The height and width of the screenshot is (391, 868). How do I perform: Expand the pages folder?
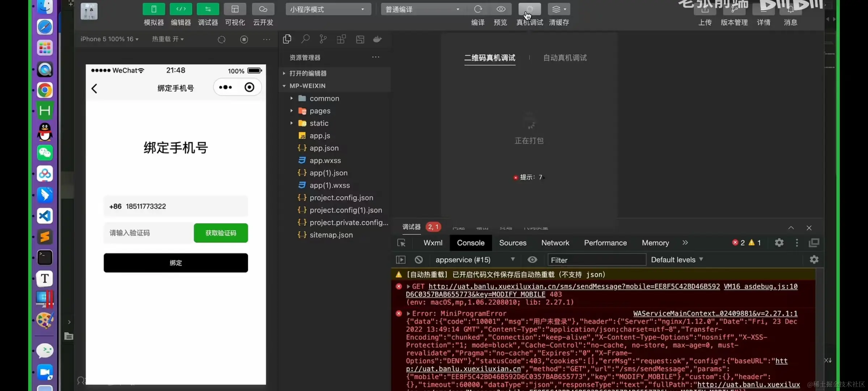320,111
